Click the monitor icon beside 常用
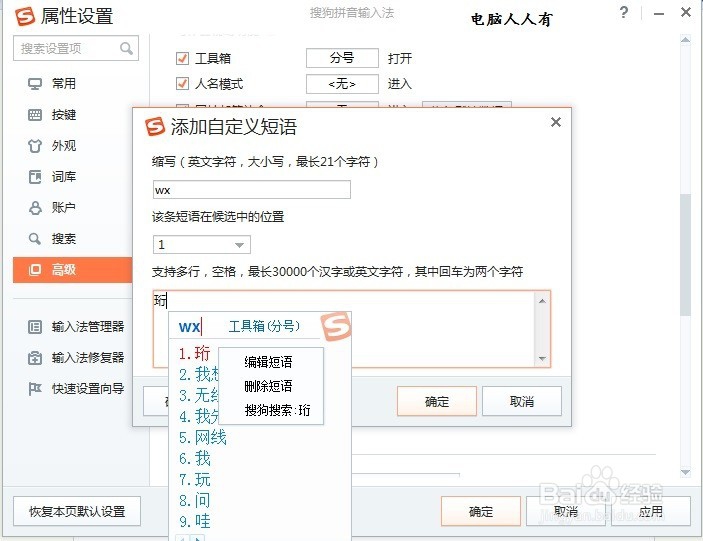The image size is (703, 541). (x=35, y=84)
